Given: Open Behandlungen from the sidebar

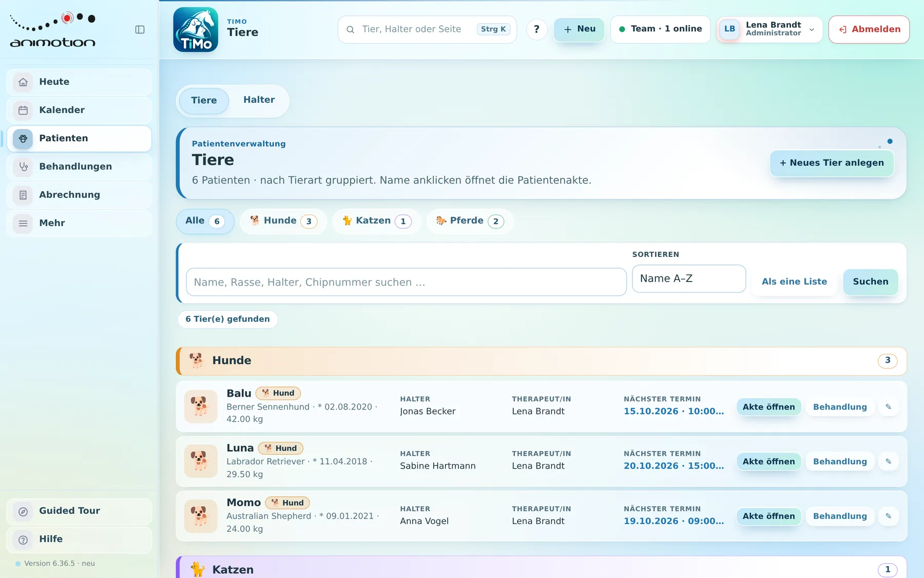Looking at the screenshot, I should tap(80, 166).
